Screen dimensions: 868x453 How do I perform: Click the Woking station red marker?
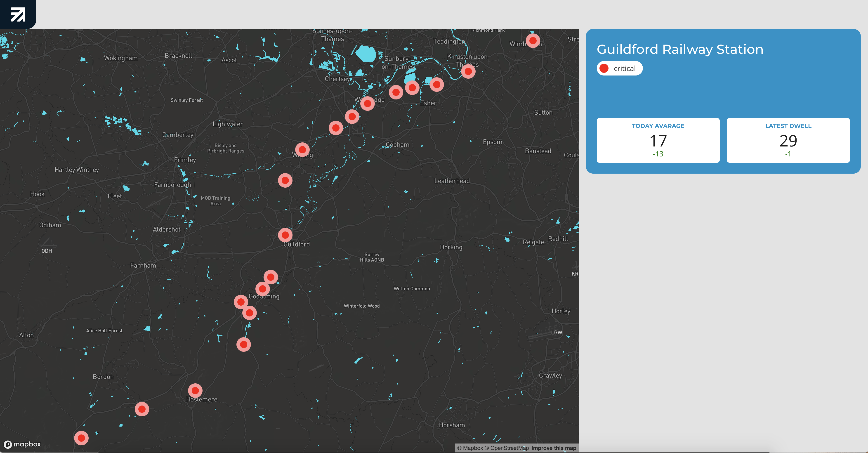pyautogui.click(x=302, y=149)
